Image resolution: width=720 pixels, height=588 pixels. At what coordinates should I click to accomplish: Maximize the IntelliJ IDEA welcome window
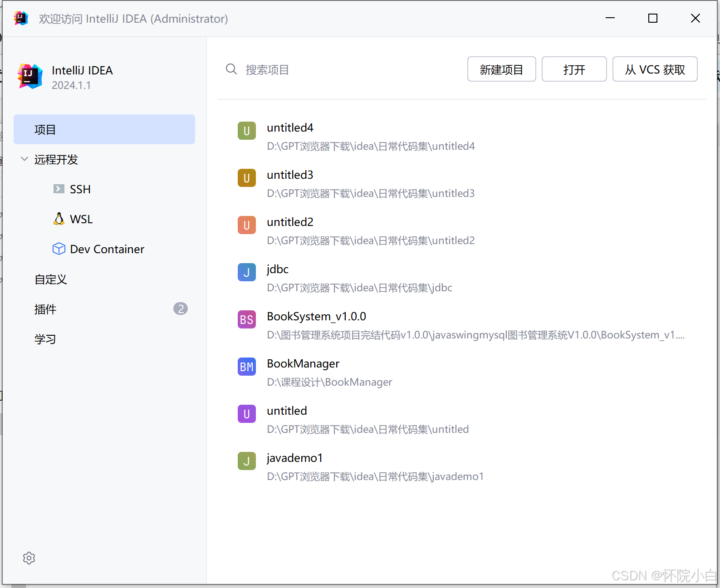tap(653, 18)
